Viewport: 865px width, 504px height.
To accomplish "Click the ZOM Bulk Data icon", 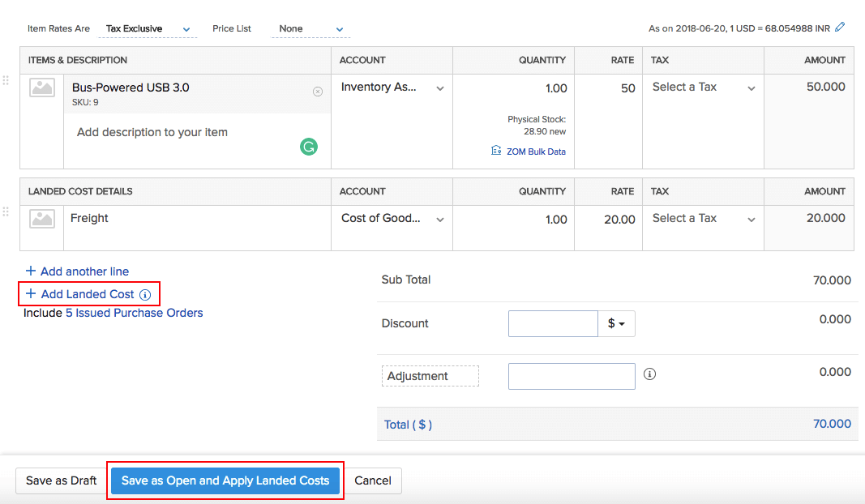I will pos(495,151).
